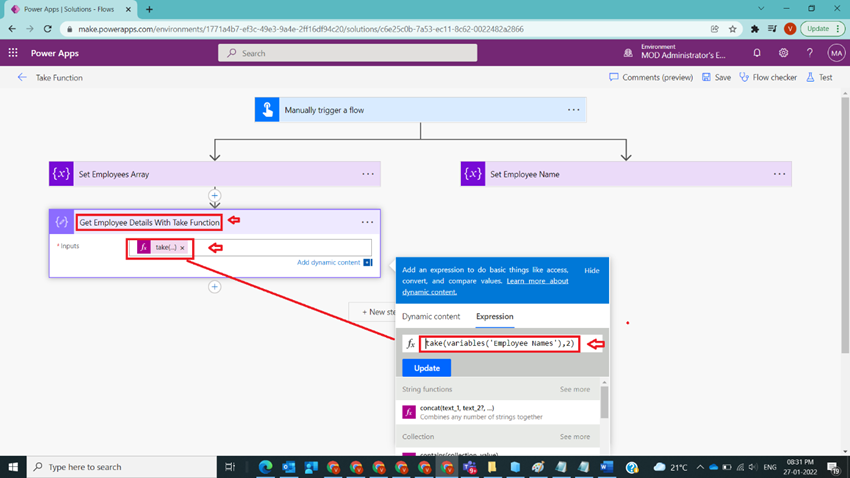Click the New step button

[x=374, y=312]
